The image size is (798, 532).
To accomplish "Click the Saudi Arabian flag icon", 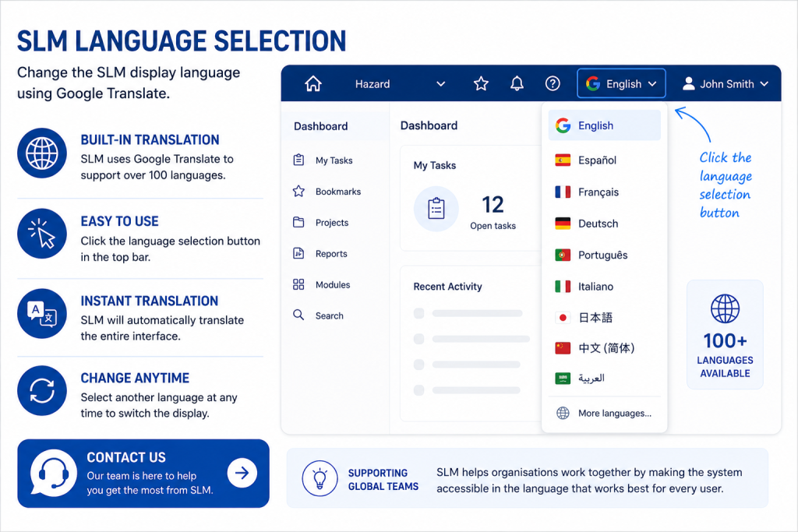I will (563, 379).
